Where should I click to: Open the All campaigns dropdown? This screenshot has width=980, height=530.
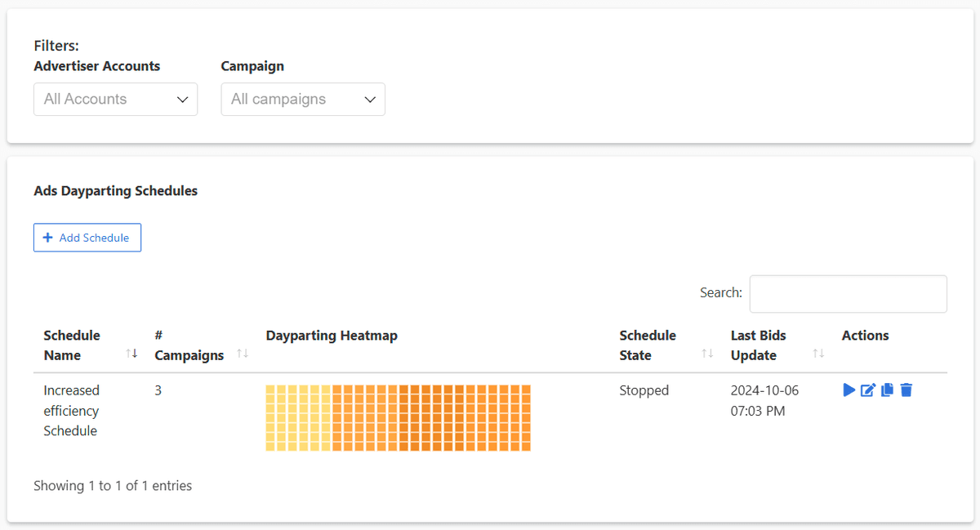[303, 99]
